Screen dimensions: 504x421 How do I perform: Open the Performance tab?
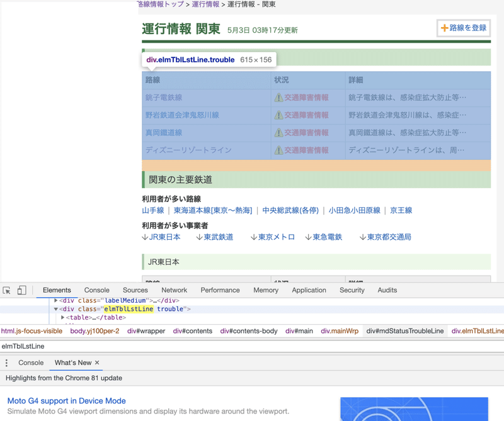[x=220, y=290]
